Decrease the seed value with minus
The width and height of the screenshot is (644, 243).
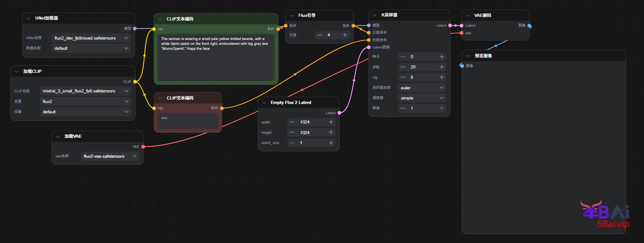[x=403, y=57]
